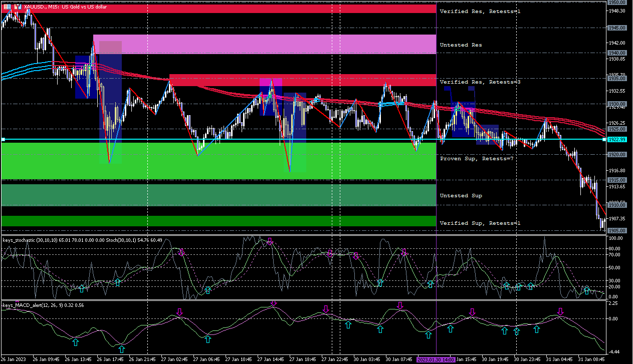Click the pink Untested Res zone rectangle
Viewport: 633px width, 364px height.
(x=265, y=44)
